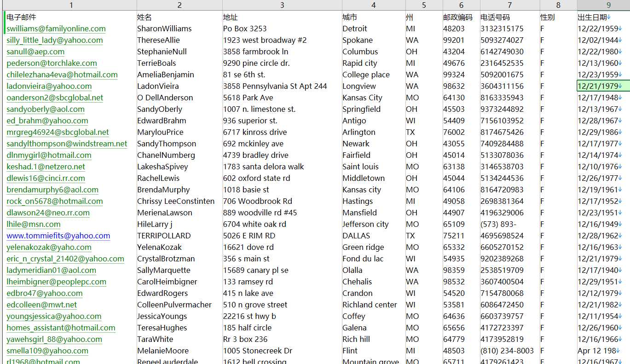
Task: Select the 姓名 header cell
Action: pyautogui.click(x=179, y=17)
